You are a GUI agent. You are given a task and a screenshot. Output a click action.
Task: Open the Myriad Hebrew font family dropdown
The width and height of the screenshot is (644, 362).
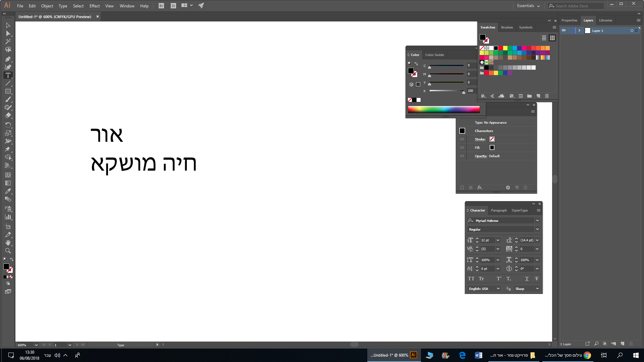click(x=538, y=220)
